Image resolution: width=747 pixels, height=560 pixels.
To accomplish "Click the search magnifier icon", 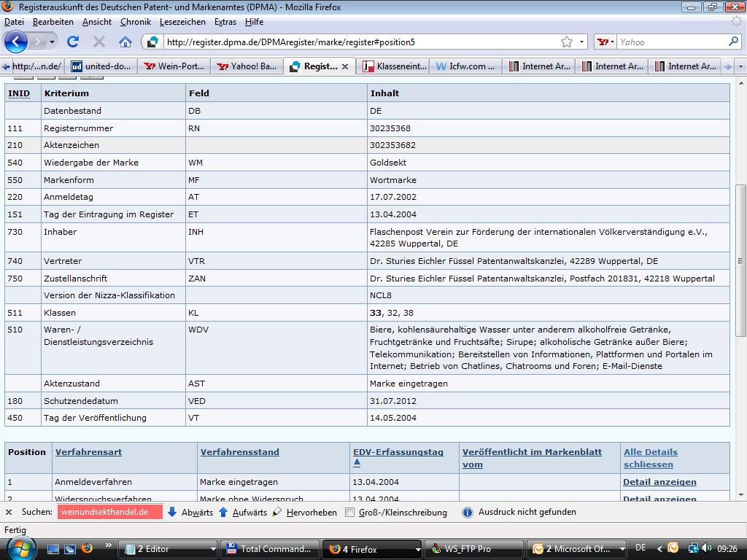I will [x=733, y=42].
